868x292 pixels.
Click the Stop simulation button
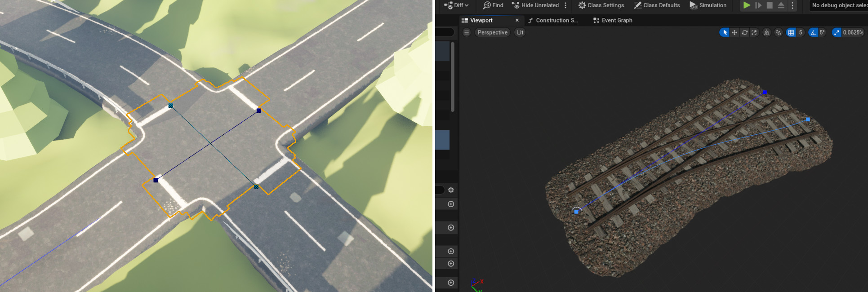pyautogui.click(x=770, y=5)
